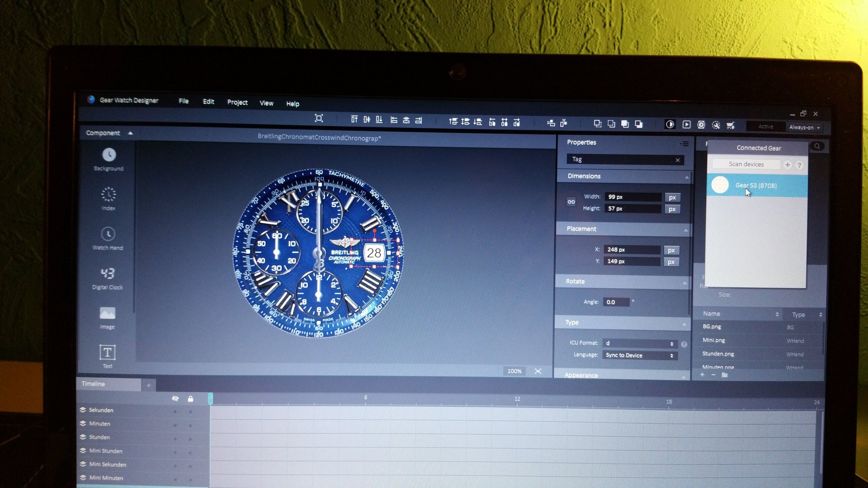Screen dimensions: 868x488
Task: Open the Project menu
Action: point(237,103)
